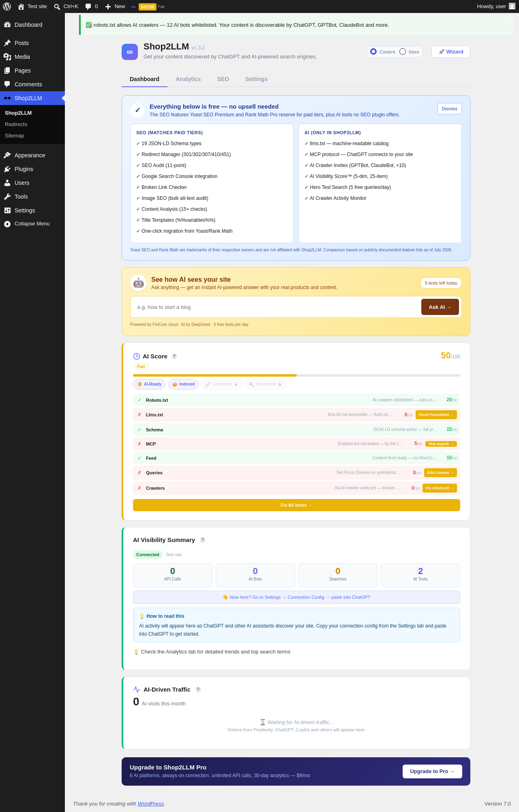Open the help icon next to AI Score
Image resolution: width=519 pixels, height=812 pixels.
click(174, 356)
